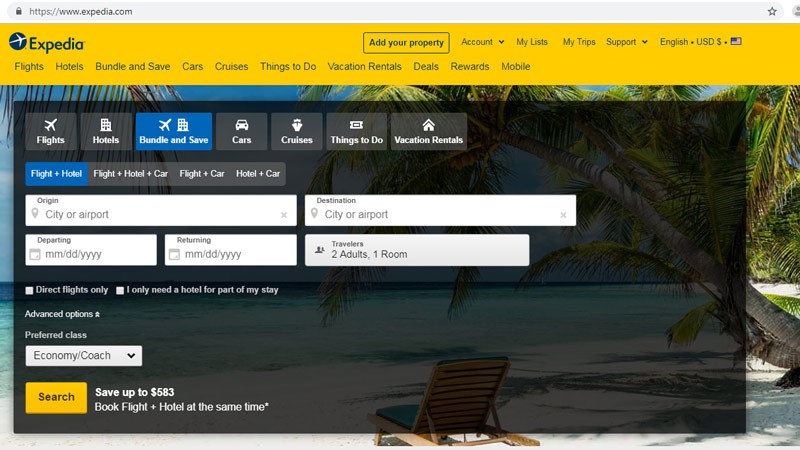
Task: Clear the Origin field with X
Action: click(284, 215)
